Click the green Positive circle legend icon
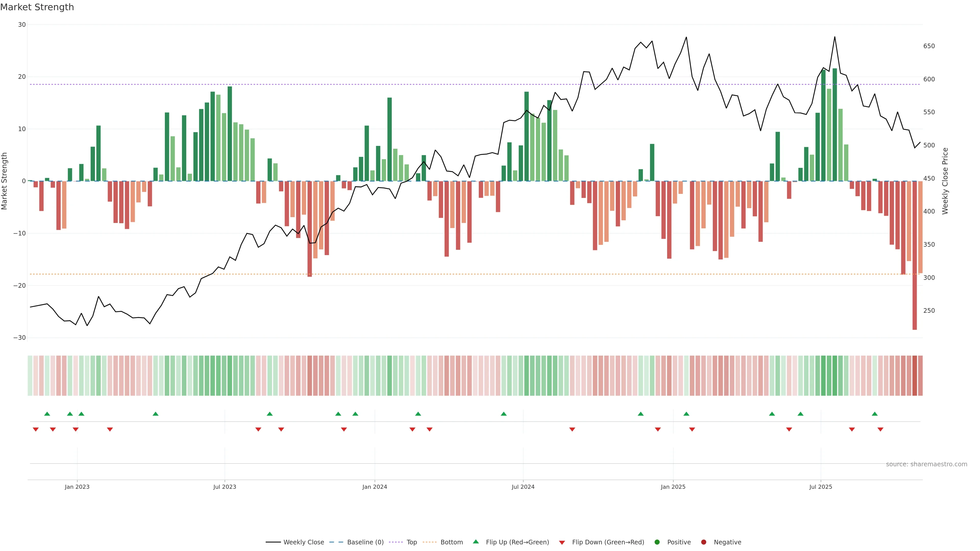980x551 pixels. [x=657, y=542]
